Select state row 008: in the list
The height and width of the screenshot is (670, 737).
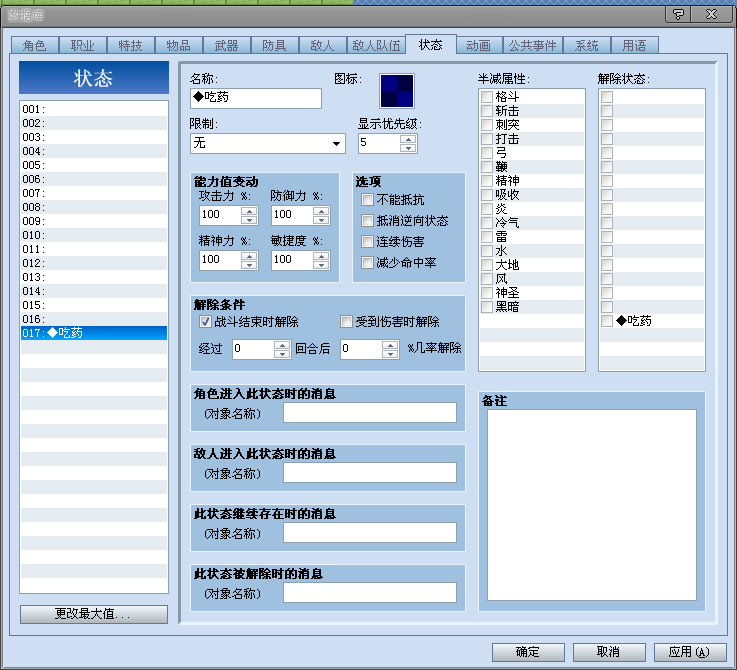pos(94,207)
